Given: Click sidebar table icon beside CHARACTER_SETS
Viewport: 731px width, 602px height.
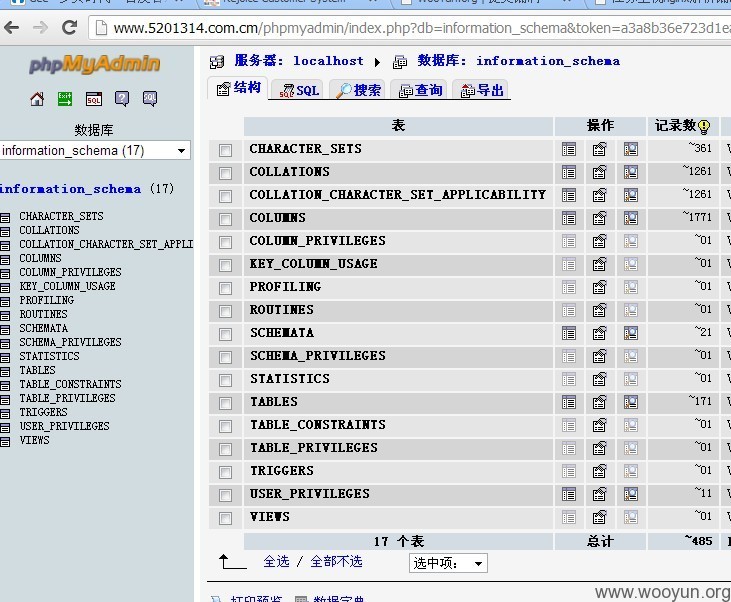Looking at the screenshot, I should pos(5,218).
